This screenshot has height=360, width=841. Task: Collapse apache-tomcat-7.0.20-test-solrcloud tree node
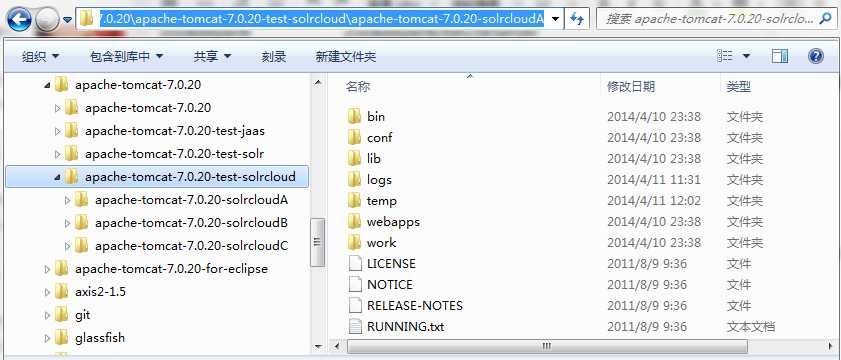58,177
